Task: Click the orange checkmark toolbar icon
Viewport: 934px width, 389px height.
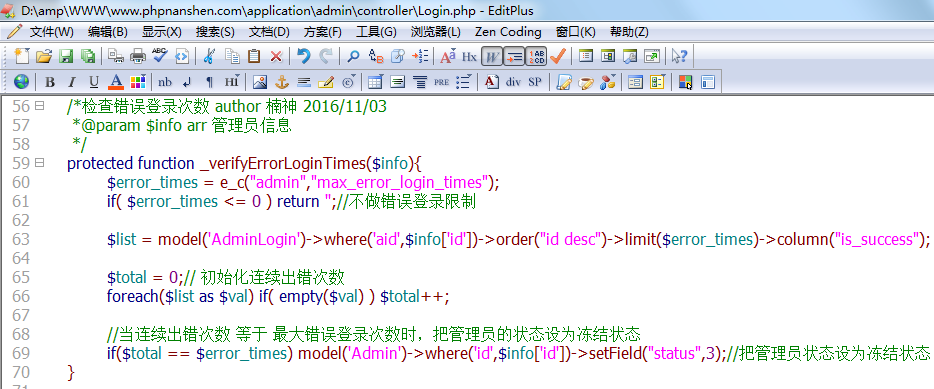Action: [558, 56]
